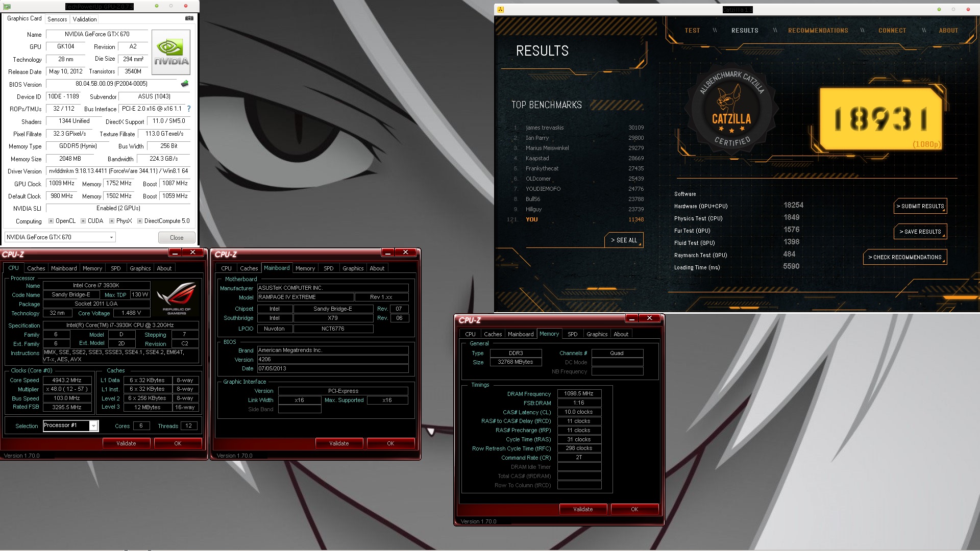Image resolution: width=980 pixels, height=551 pixels.
Task: Click the motherboard model RAMPAGE IV EXTREME
Action: point(305,297)
